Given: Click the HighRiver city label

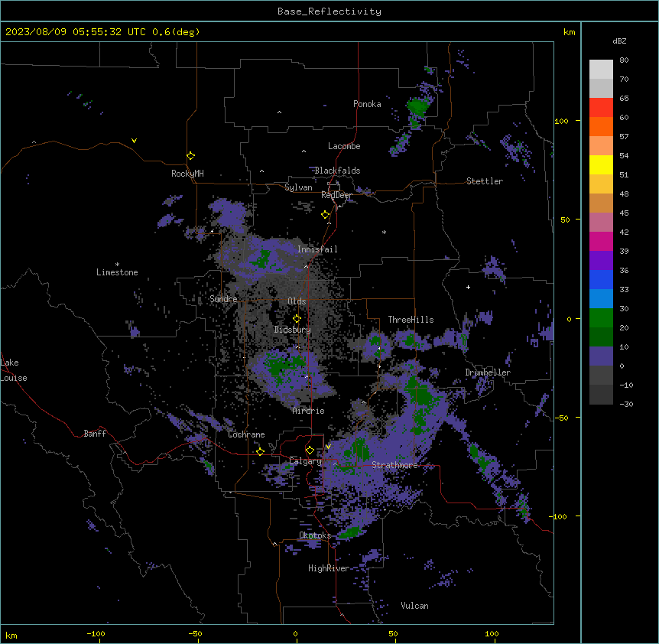Looking at the screenshot, I should coord(329,568).
